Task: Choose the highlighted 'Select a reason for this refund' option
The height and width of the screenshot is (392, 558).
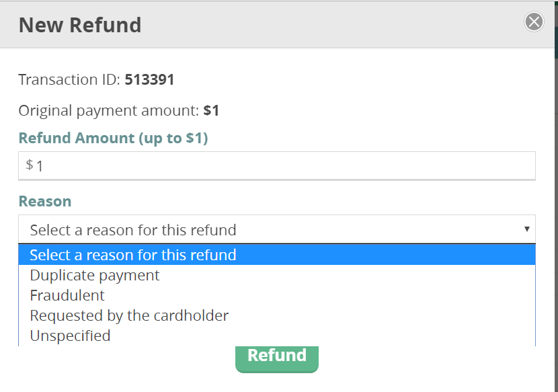Action: [x=133, y=255]
